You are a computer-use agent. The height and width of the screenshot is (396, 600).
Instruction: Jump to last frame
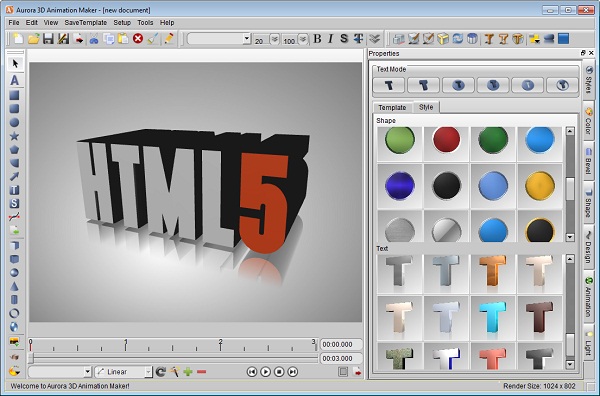[x=293, y=372]
